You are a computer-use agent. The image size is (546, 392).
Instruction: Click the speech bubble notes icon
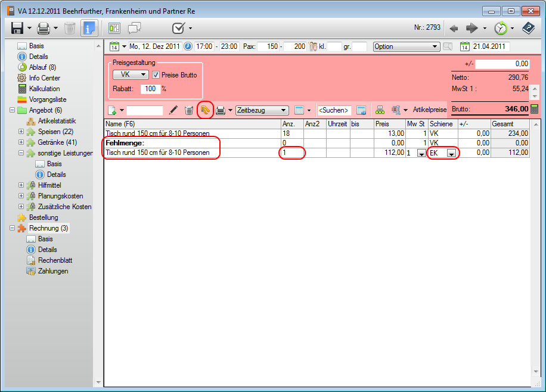click(134, 28)
